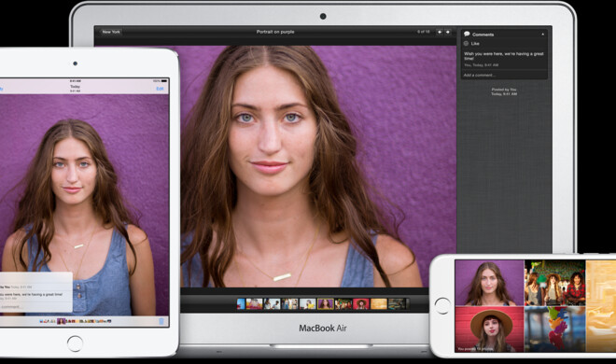Open the colorful mural photo on iPhone
616x364 pixels.
coord(554,329)
